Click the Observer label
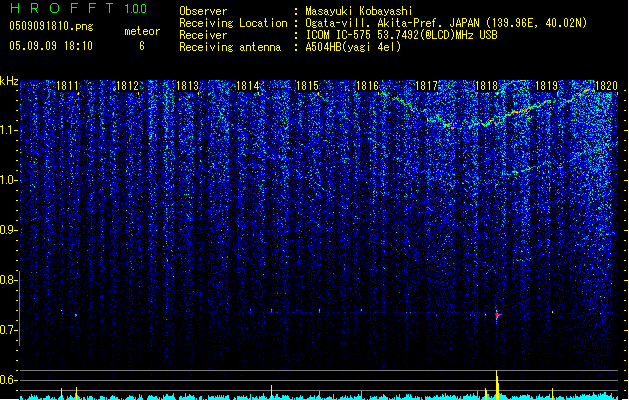The height and width of the screenshot is (400, 629). click(x=203, y=11)
